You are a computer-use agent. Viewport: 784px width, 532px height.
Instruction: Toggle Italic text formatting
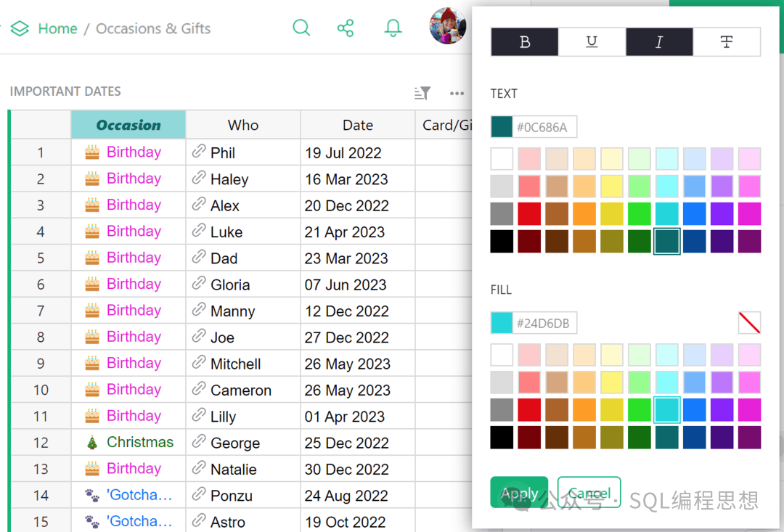[x=659, y=42]
